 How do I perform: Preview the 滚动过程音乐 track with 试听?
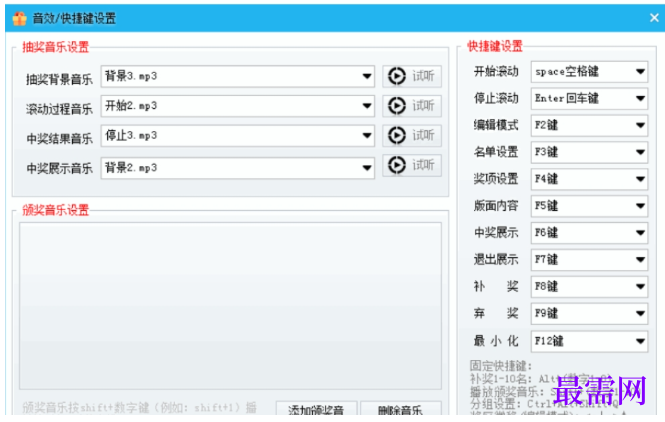(412, 106)
